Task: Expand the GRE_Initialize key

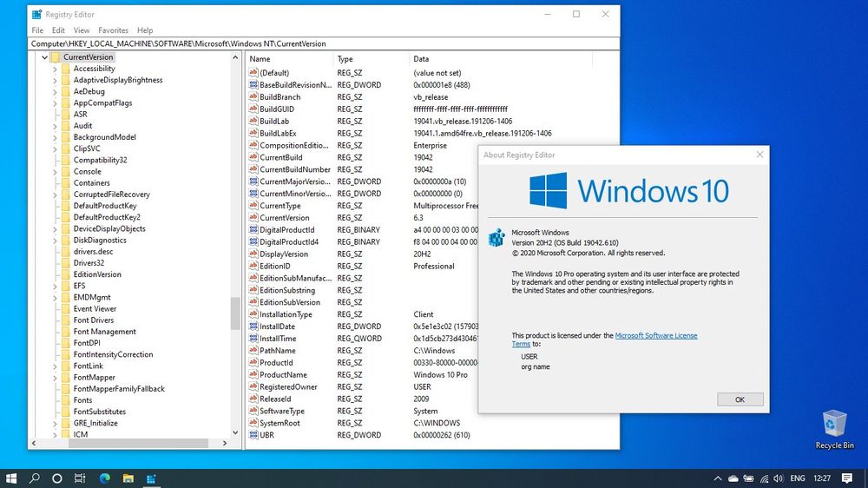Action: coord(55,423)
